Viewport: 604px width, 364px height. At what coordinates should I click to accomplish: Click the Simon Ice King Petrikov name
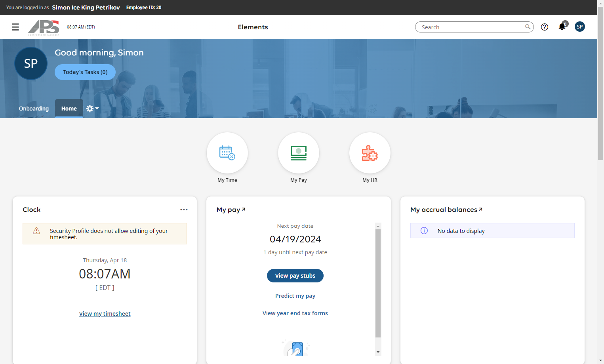click(x=86, y=8)
